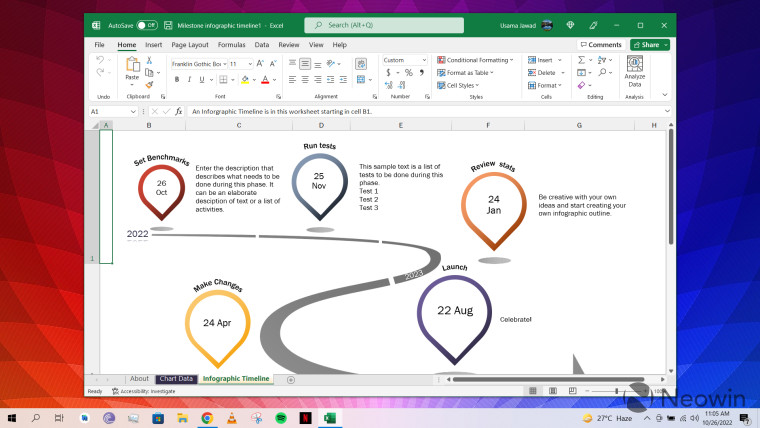The width and height of the screenshot is (760, 428).
Task: Click the Undo arrow icon
Action: pos(100,60)
